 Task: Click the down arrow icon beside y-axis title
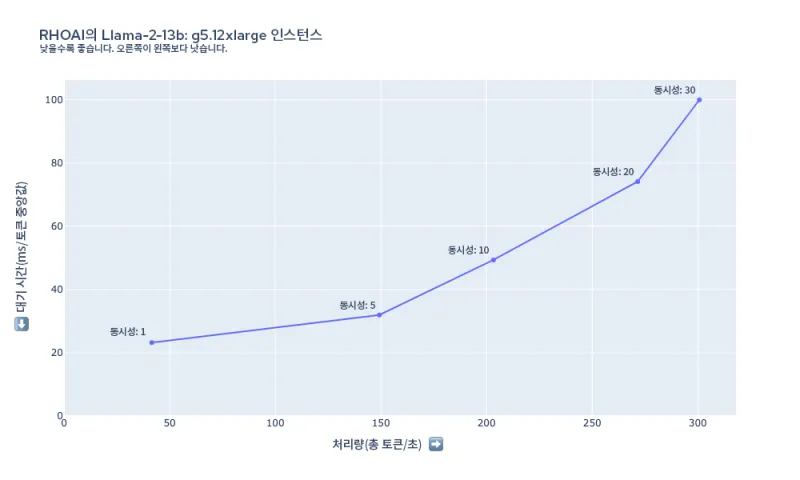[22, 325]
